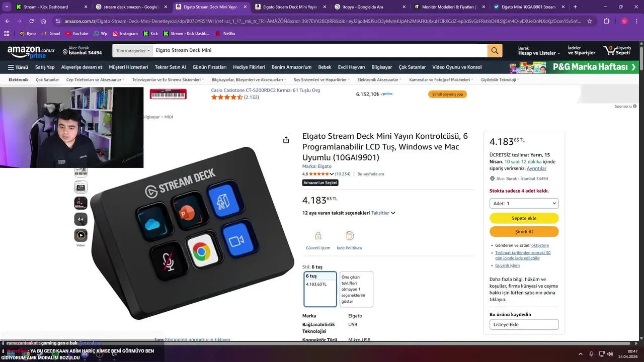Click the Şimdi Al button
The width and height of the screenshot is (644, 362).
(x=524, y=232)
